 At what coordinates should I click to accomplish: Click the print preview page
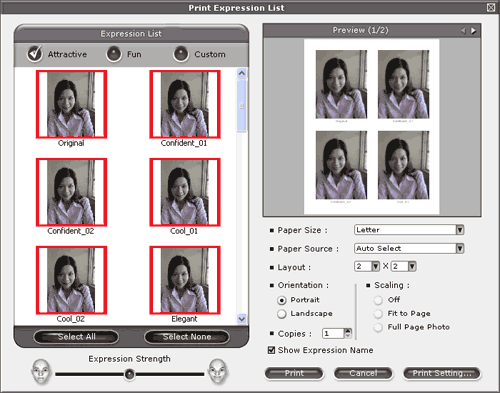(x=372, y=127)
